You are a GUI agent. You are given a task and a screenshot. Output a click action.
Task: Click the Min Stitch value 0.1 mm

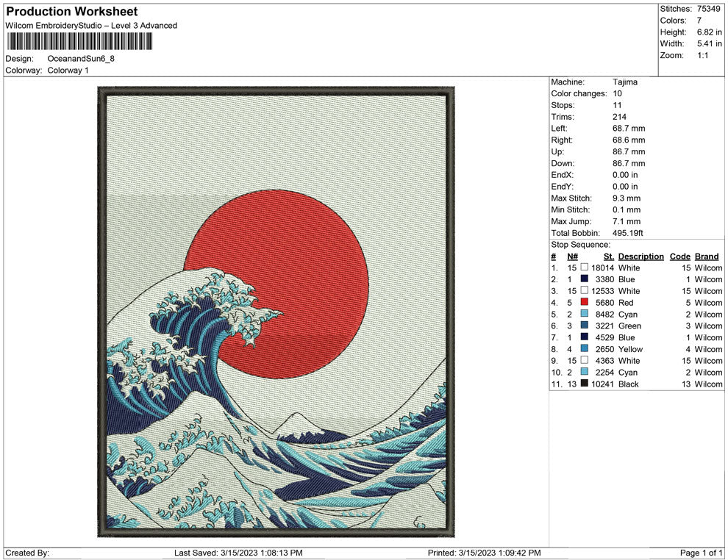point(627,209)
